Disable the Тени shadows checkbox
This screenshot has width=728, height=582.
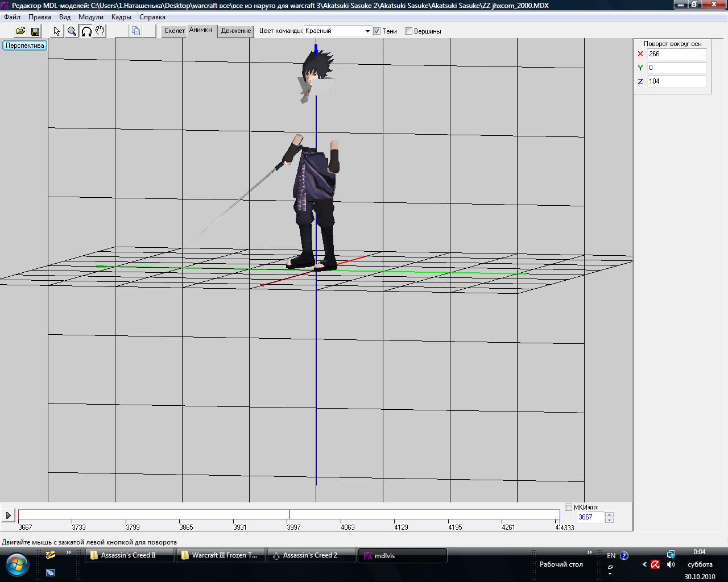(x=377, y=31)
